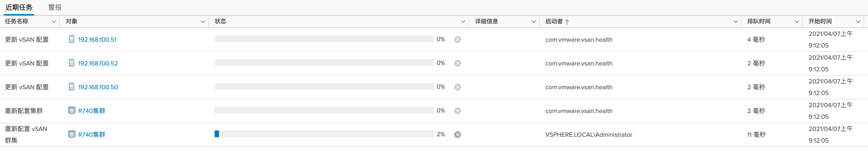Cancel the 重新配置 vSAN 群集 task at 2%
Image resolution: width=868 pixels, height=161 pixels.
[x=457, y=134]
